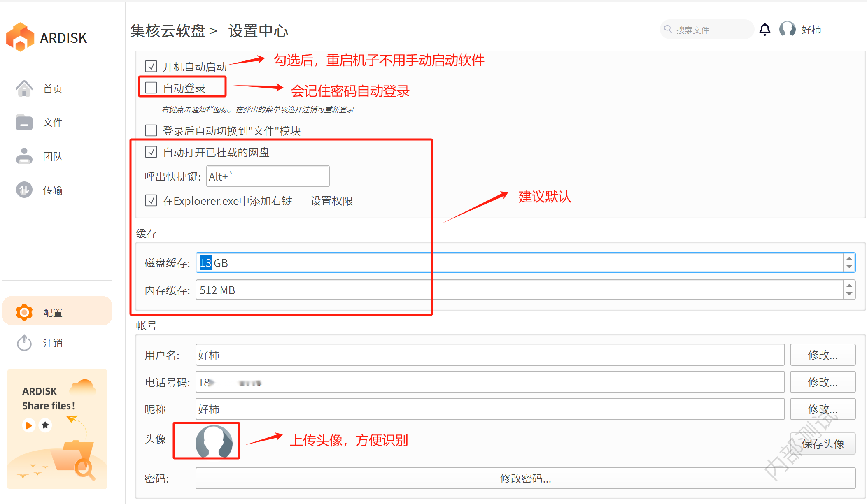Viewport: 867px width, 504px height.
Task: Click the 修改密码 button
Action: pos(525,478)
